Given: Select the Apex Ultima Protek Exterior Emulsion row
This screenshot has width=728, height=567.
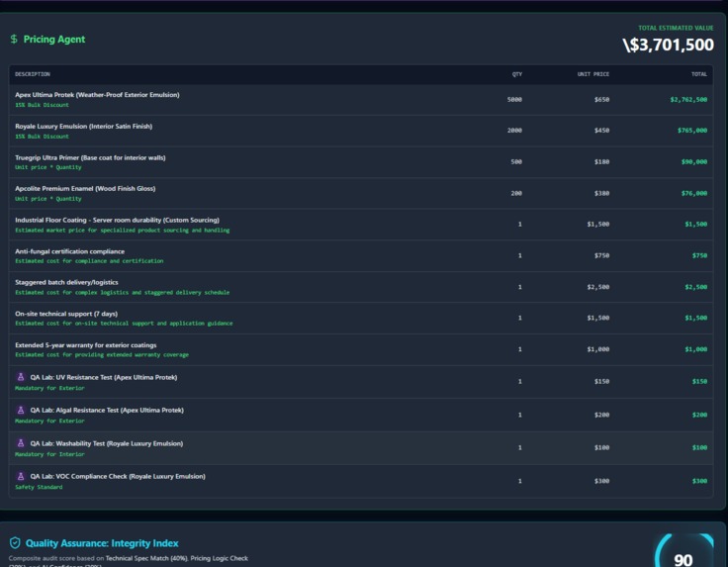Looking at the screenshot, I should (x=361, y=99).
